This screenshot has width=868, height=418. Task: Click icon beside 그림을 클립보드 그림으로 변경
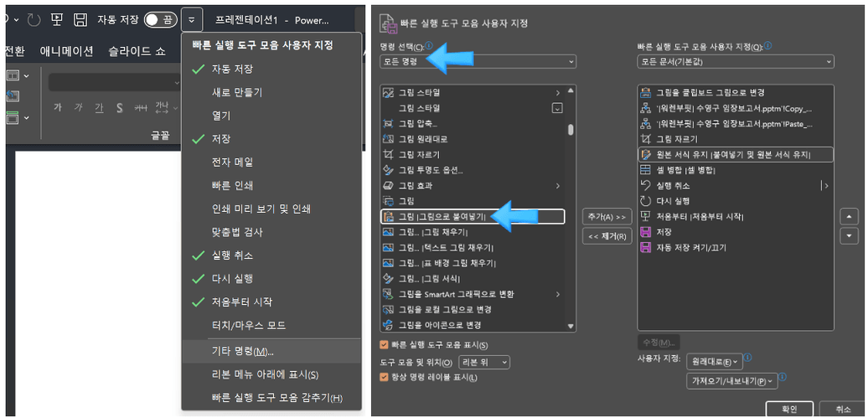(x=645, y=92)
